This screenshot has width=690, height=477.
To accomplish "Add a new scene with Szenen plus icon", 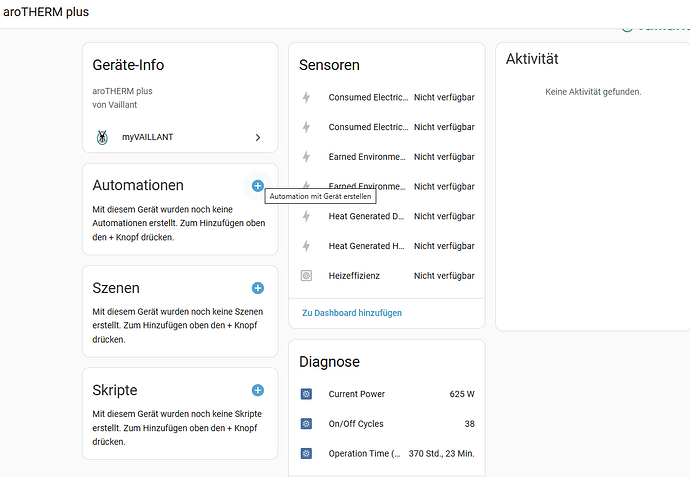I will (x=257, y=288).
